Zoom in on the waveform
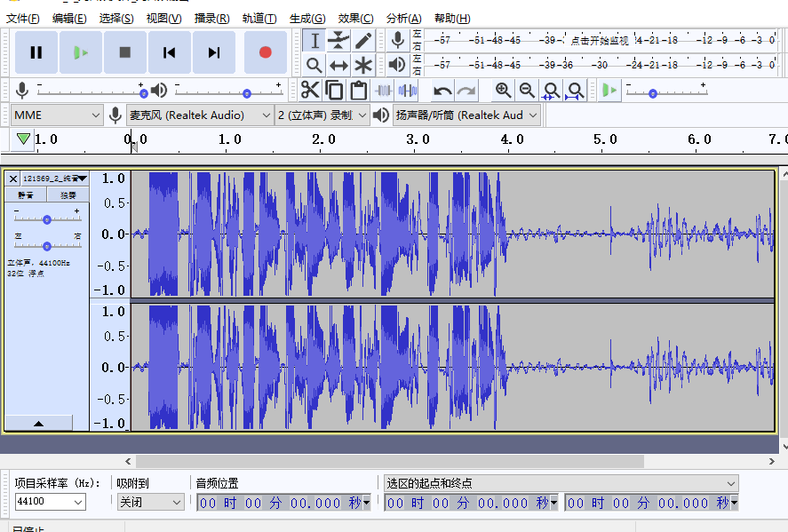Viewport: 788px width, 532px height. (503, 91)
